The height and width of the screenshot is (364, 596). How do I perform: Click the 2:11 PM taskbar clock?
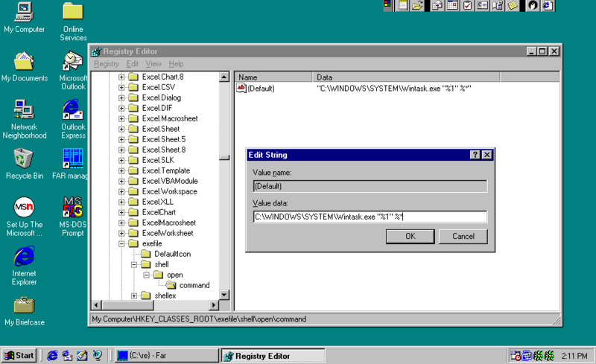tap(574, 356)
